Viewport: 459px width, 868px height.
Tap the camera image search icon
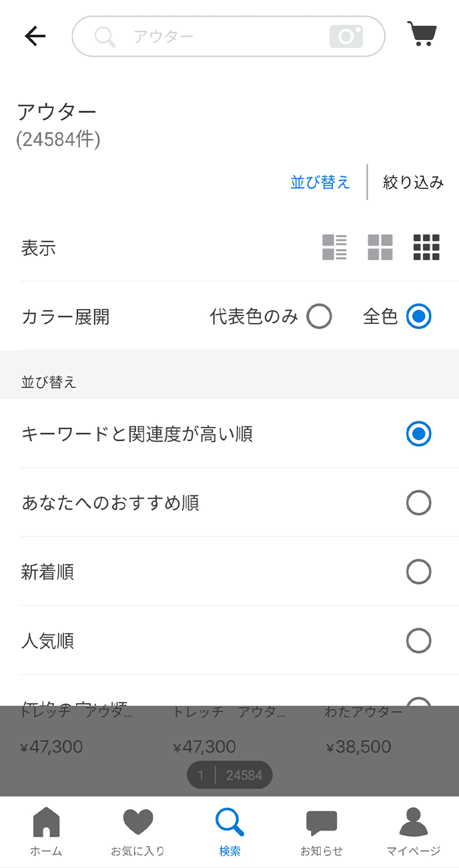(x=346, y=36)
